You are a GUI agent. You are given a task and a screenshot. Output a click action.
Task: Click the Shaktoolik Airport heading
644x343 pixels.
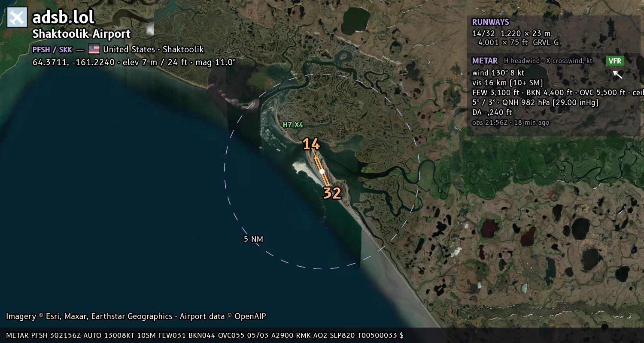coord(82,34)
